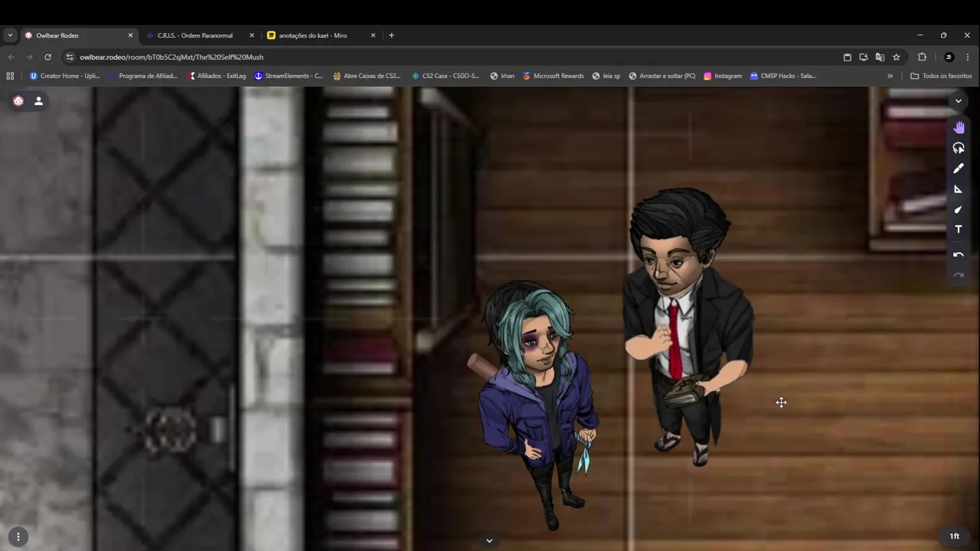Screen dimensions: 980x551
Task: Select the Fog lasso tool
Action: pos(959,148)
